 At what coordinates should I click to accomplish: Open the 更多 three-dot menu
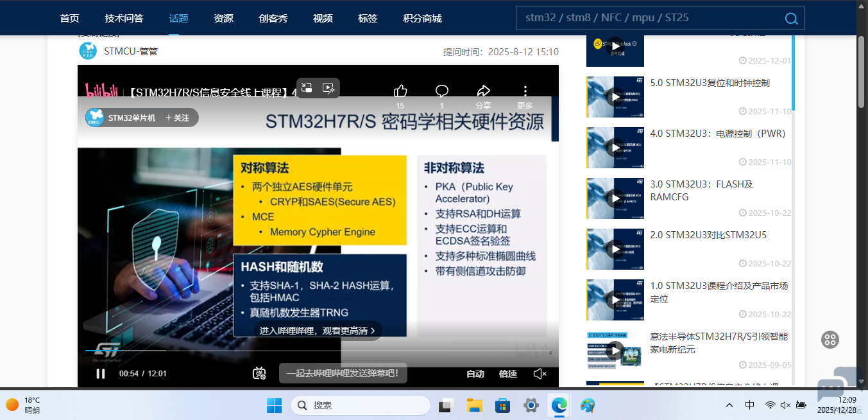pos(525,91)
